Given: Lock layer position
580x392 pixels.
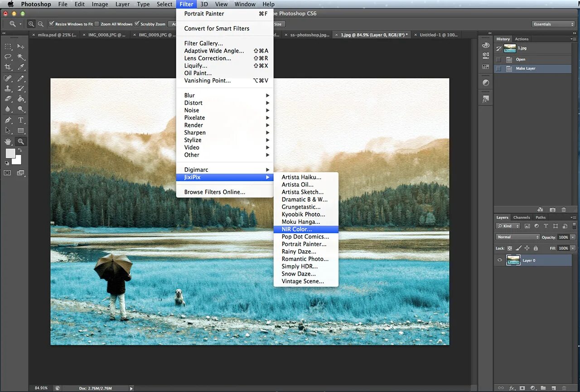Looking at the screenshot, I should coord(527,248).
